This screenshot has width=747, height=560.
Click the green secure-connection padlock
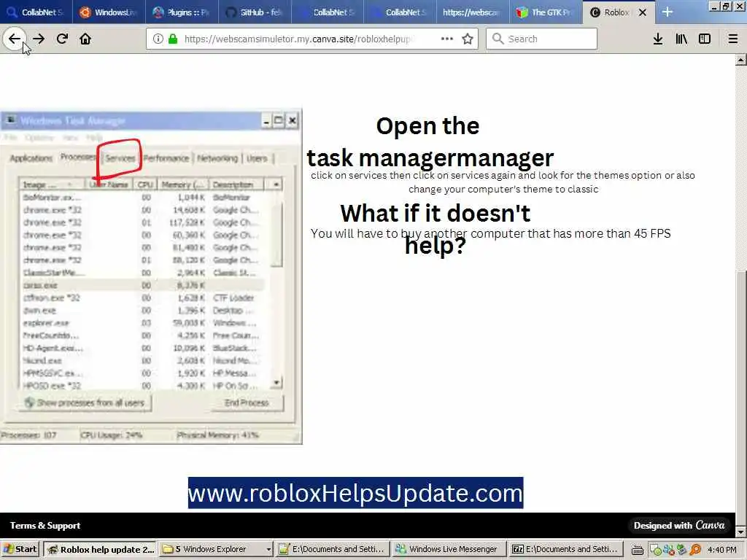173,39
